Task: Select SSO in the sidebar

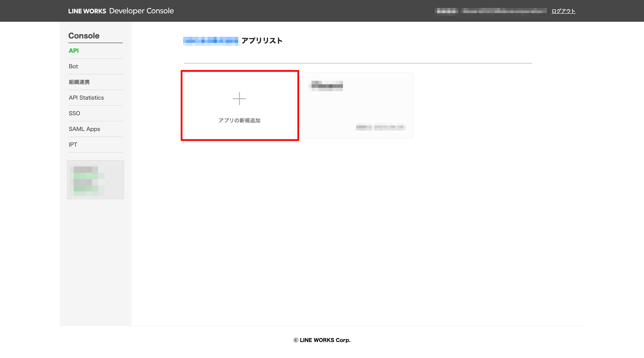Action: click(x=74, y=113)
